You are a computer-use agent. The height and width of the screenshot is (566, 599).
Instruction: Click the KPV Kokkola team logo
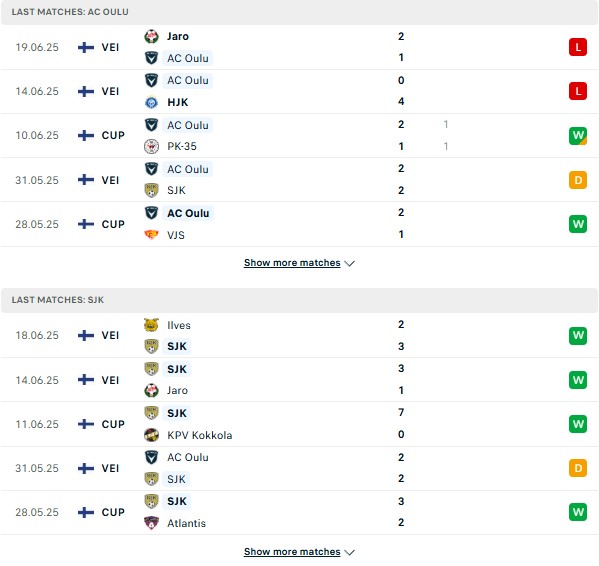coord(151,435)
